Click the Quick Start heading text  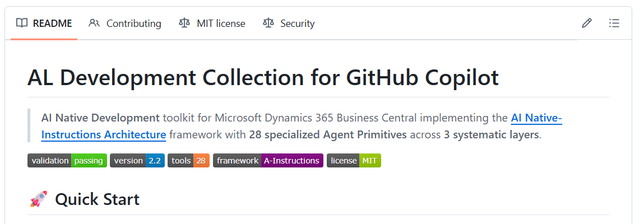[x=97, y=199]
